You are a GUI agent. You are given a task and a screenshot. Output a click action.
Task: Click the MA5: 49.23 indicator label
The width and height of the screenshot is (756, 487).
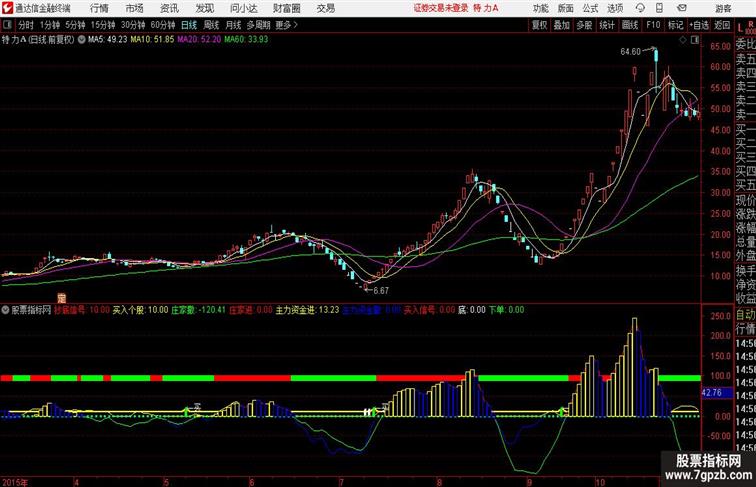[x=108, y=40]
